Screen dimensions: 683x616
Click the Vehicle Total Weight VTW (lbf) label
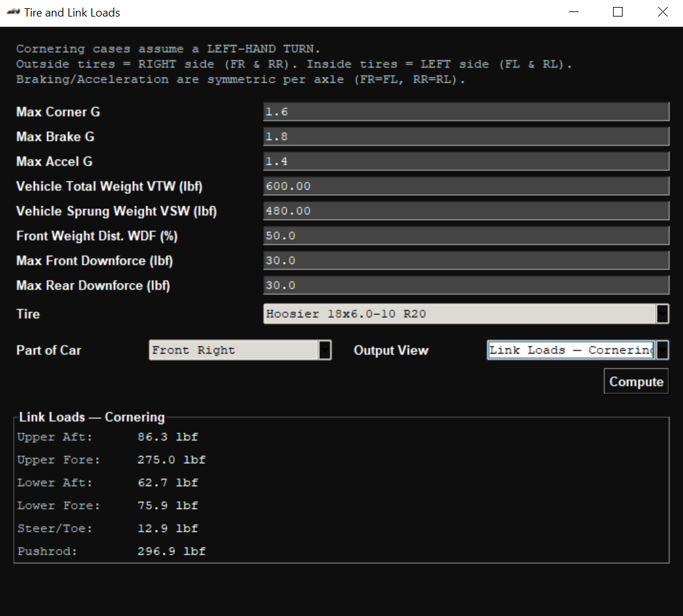point(109,186)
